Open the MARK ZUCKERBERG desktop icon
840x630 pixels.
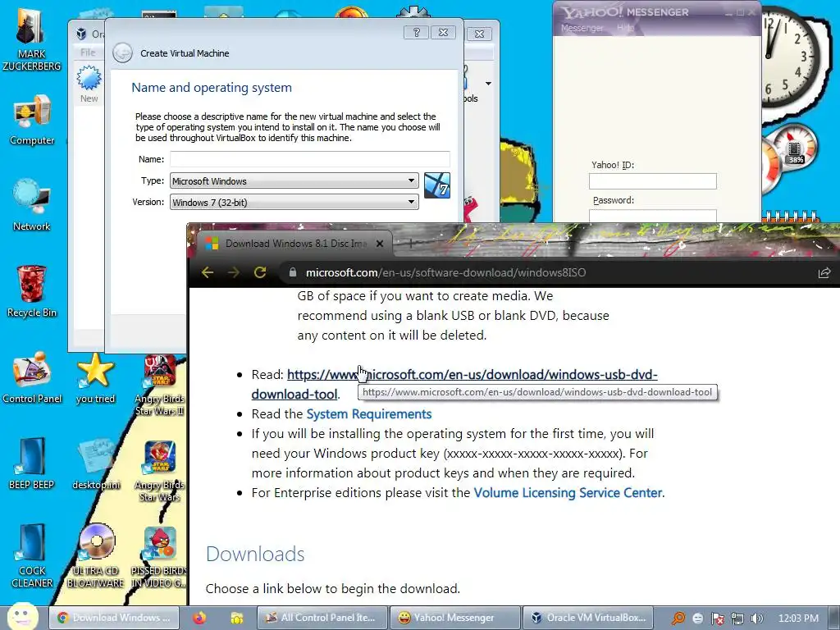click(32, 38)
